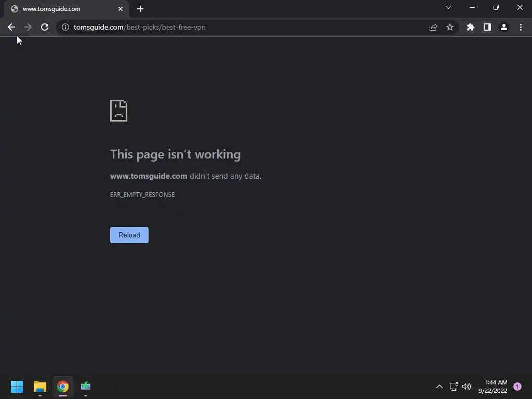Click the blue Reload button
Image resolution: width=532 pixels, height=399 pixels.
129,235
